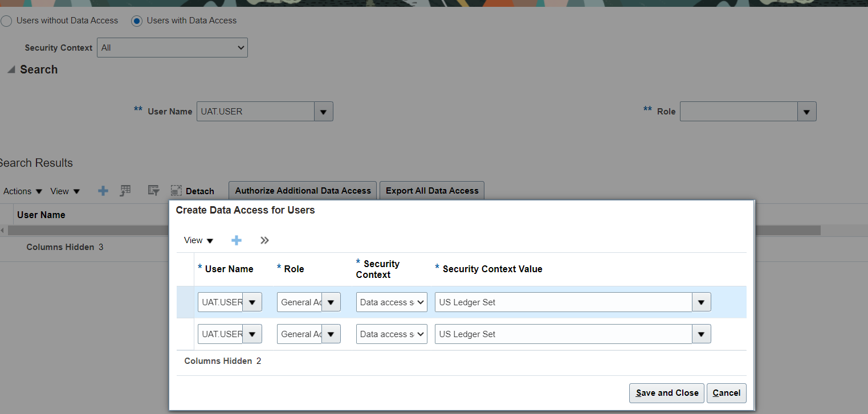This screenshot has width=868, height=414.
Task: Click the blue plus icon under Search Results
Action: [103, 191]
